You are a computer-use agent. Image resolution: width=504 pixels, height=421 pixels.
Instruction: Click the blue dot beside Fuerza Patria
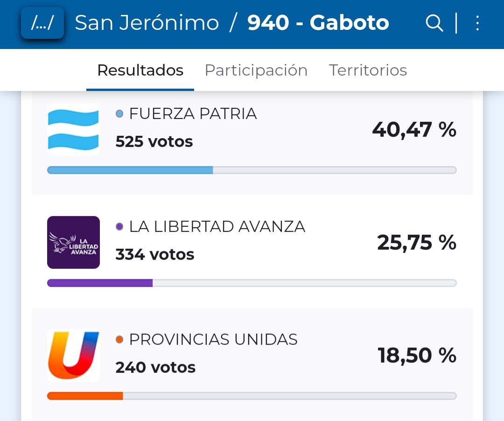coord(119,113)
